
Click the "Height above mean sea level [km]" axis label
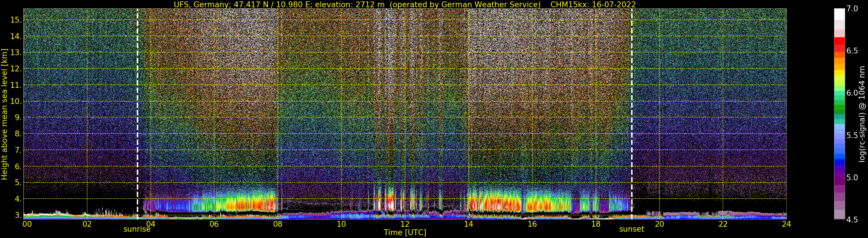click(4, 114)
